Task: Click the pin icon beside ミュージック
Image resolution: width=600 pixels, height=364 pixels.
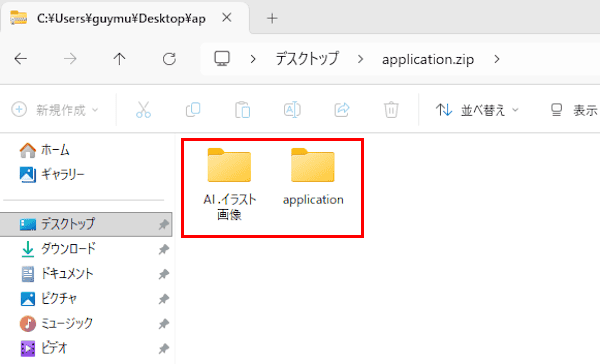Action: [164, 324]
